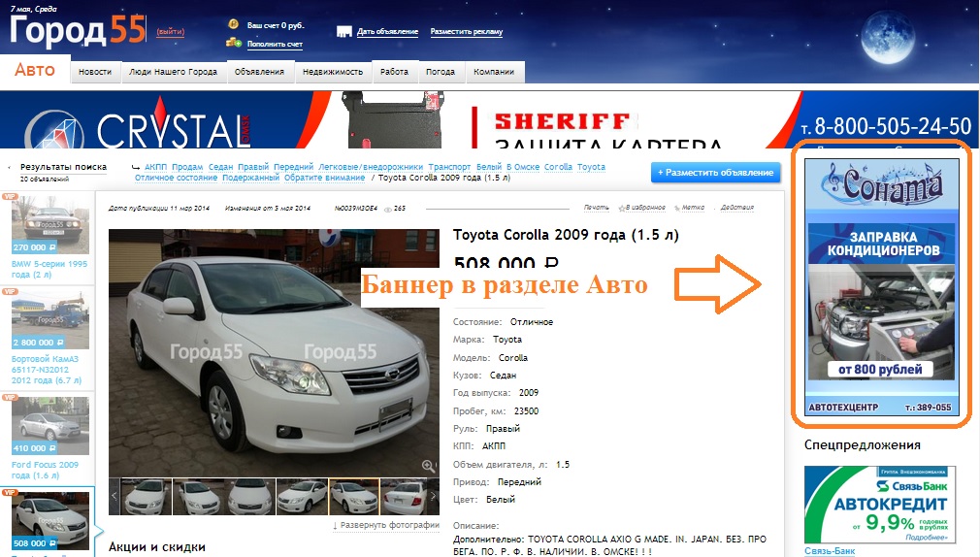Screen dimensions: 980x557
Task: Click the В Омске breadcrumb tag
Action: tap(522, 167)
